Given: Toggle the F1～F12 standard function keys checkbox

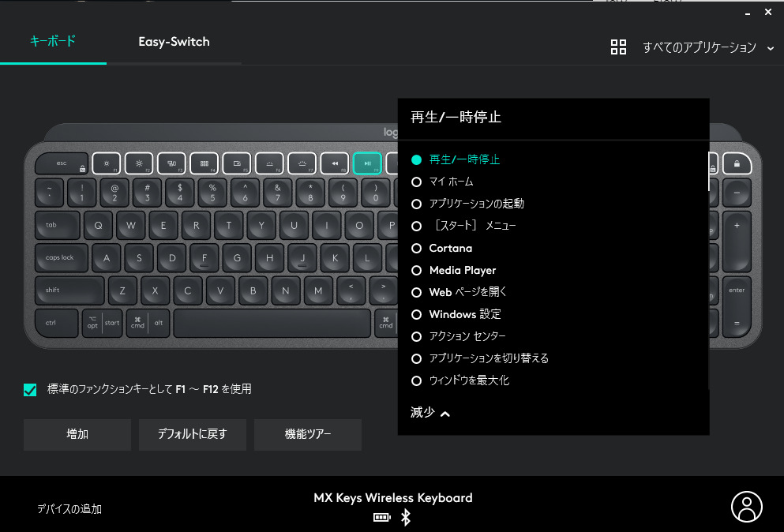Looking at the screenshot, I should click(x=30, y=389).
